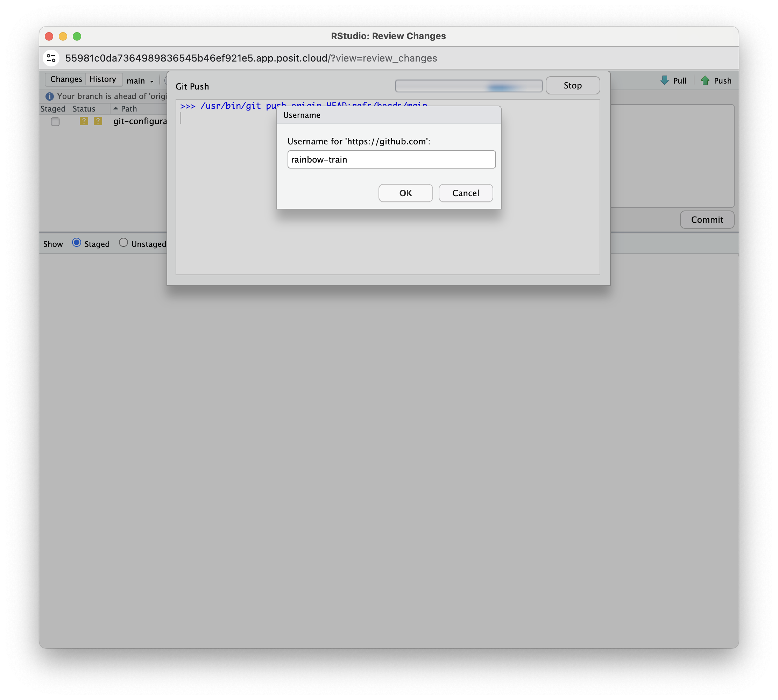Click the blue info icon beside branch message
778x700 pixels.
tap(50, 96)
